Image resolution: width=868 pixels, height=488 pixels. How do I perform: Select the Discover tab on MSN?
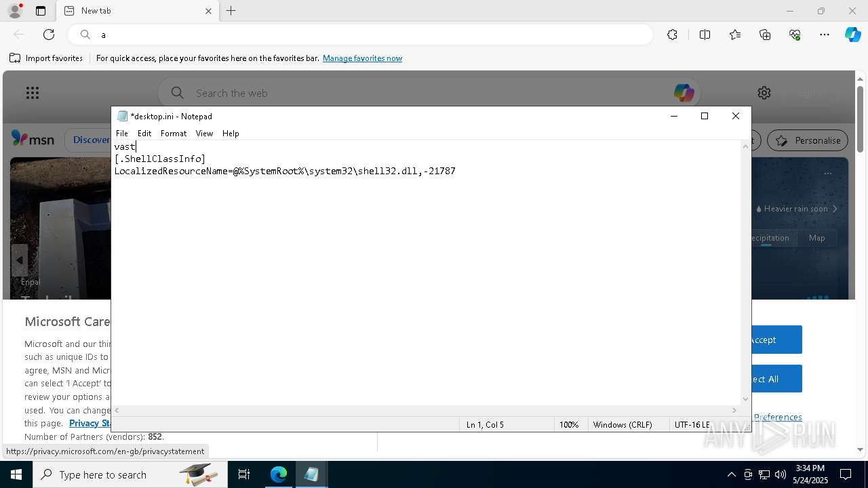coord(91,140)
